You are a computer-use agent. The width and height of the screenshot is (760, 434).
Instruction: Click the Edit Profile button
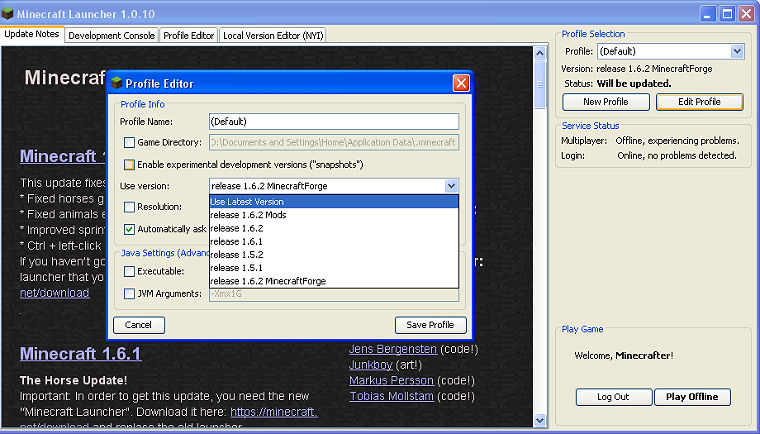point(699,102)
